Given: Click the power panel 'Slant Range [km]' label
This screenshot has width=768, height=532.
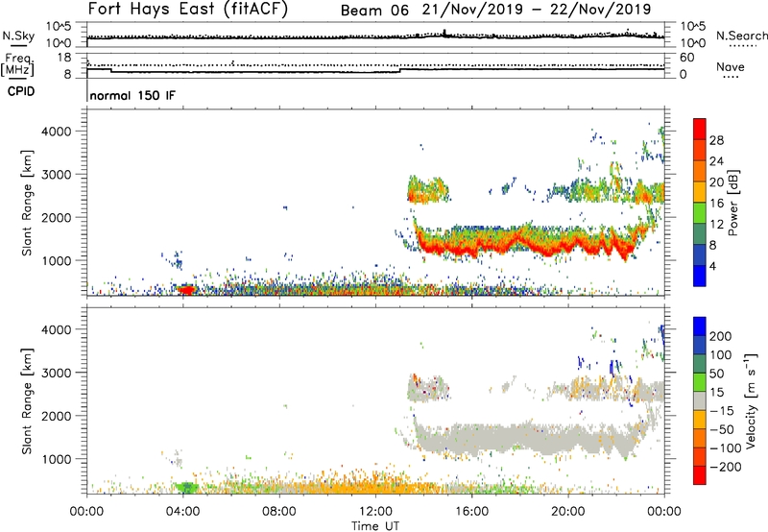Looking at the screenshot, I should 27,203.
